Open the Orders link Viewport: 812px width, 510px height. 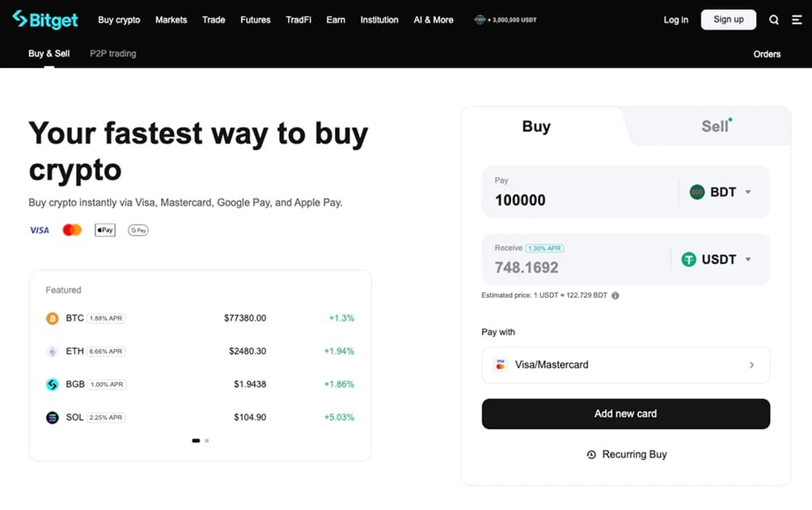click(x=767, y=54)
